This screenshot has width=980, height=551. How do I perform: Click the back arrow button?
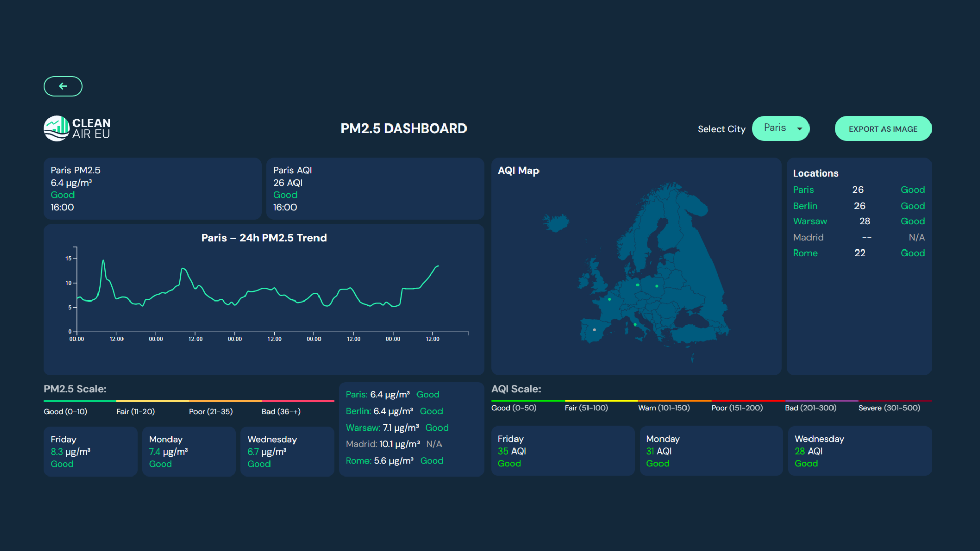point(63,86)
